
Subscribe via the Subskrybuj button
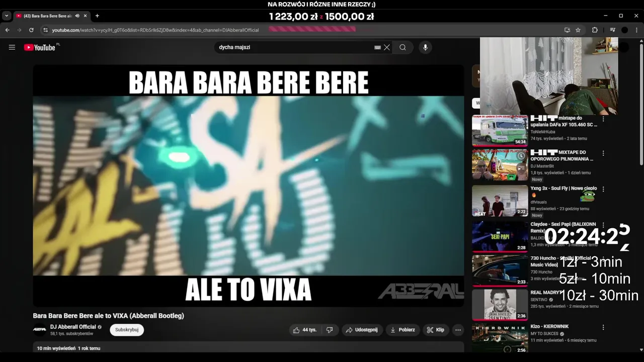pyautogui.click(x=127, y=330)
